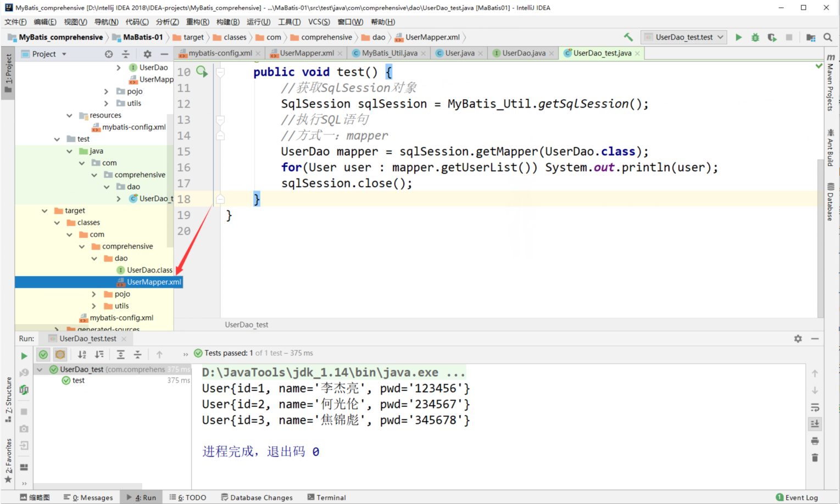Open Maven Projects side panel
Image resolution: width=840 pixels, height=504 pixels.
[x=830, y=82]
